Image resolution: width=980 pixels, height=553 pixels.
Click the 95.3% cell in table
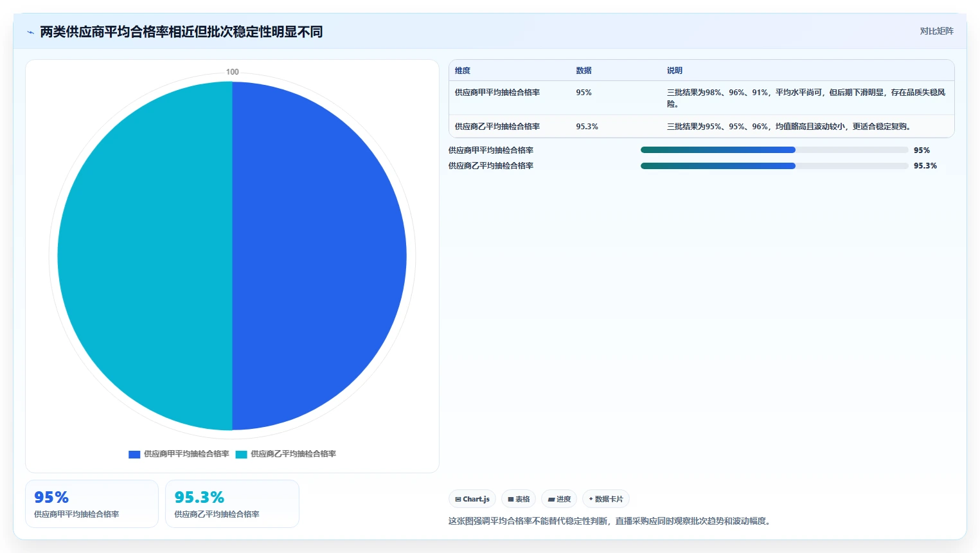[587, 127]
